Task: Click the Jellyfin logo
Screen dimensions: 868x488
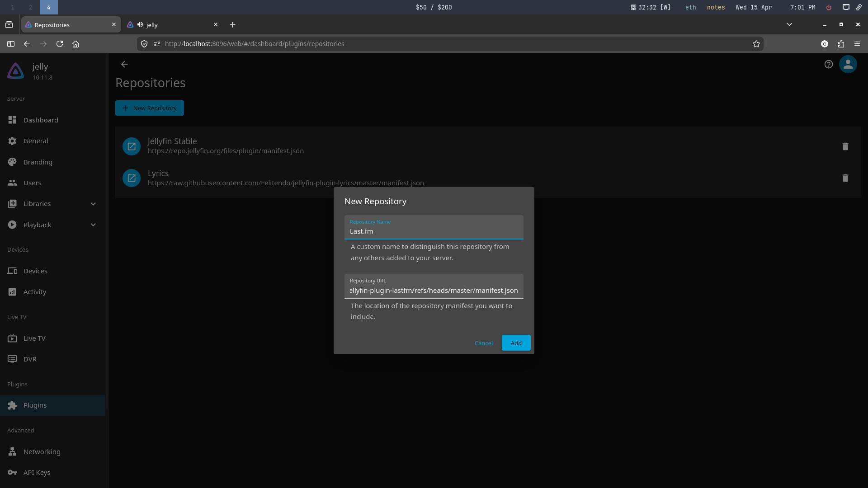Action: click(x=16, y=71)
